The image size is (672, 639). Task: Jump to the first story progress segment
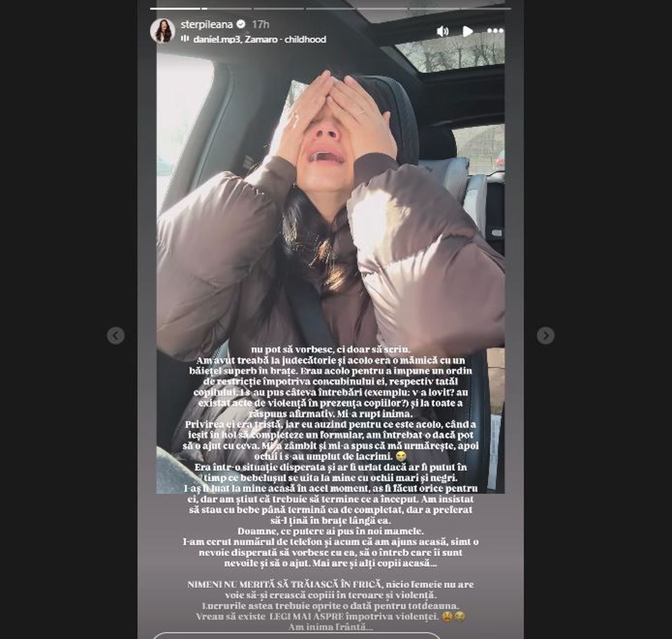point(175,8)
